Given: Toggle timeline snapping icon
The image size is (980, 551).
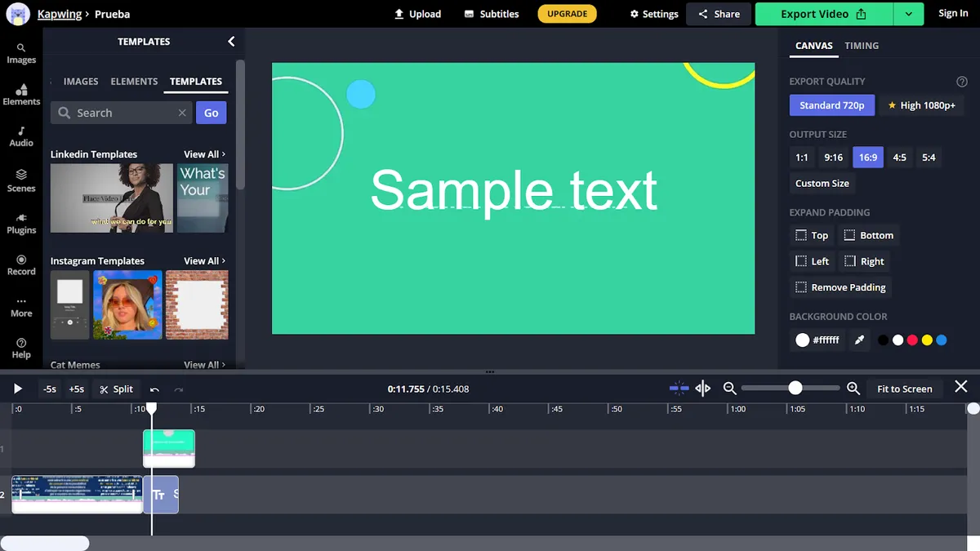Looking at the screenshot, I should click(x=679, y=389).
